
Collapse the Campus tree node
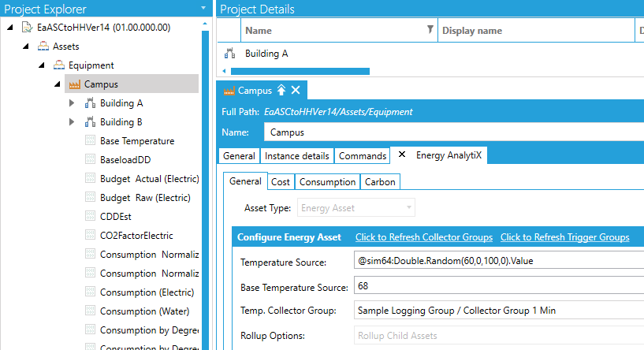[x=57, y=84]
